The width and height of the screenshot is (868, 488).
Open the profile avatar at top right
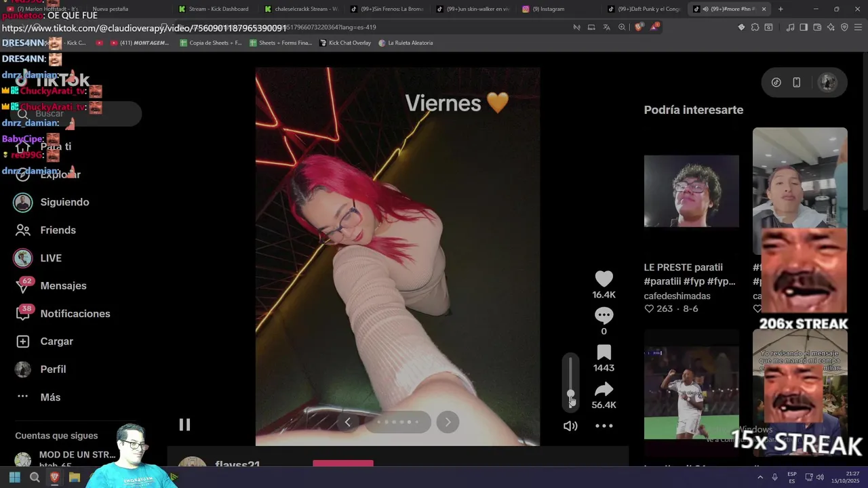point(827,82)
